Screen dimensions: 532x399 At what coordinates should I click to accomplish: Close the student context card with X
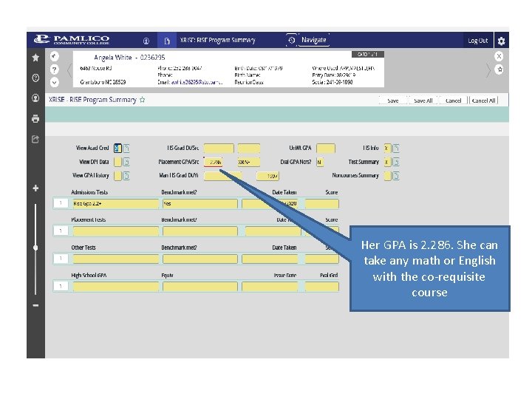click(x=499, y=56)
